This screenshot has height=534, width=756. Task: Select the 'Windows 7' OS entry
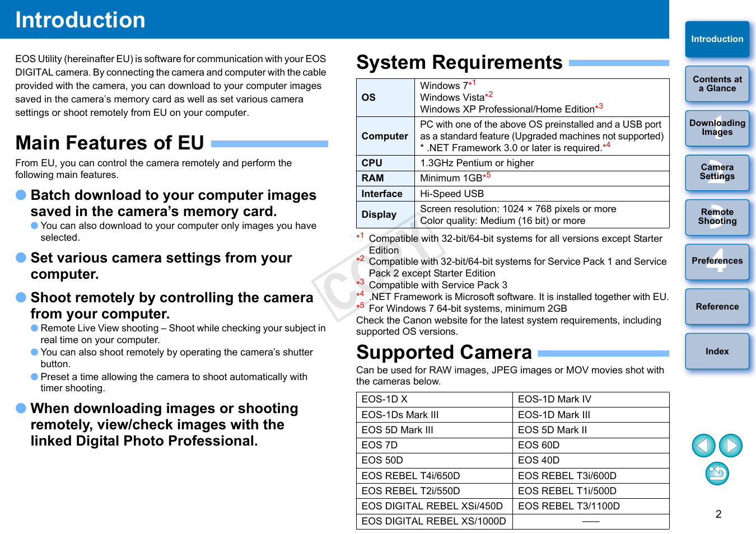(x=444, y=86)
